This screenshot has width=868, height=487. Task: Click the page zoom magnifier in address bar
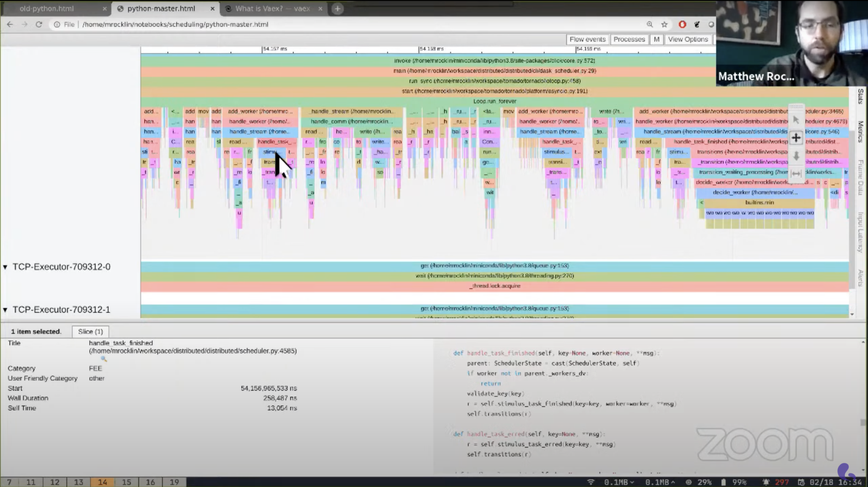(x=650, y=25)
